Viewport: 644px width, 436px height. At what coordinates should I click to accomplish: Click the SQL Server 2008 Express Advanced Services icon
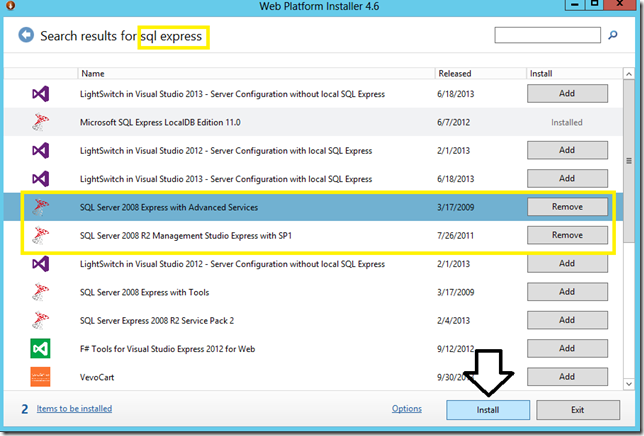tap(40, 207)
